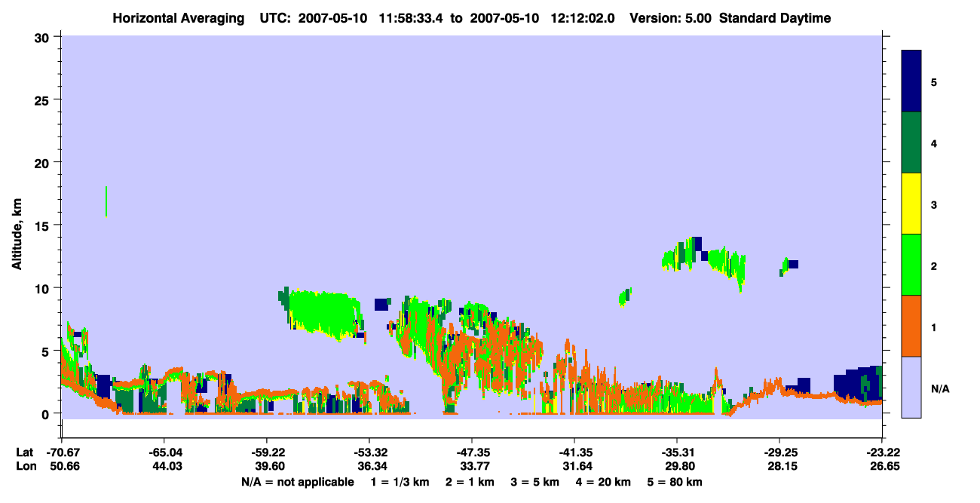Click legend text '3 = 5 km'

click(534, 482)
